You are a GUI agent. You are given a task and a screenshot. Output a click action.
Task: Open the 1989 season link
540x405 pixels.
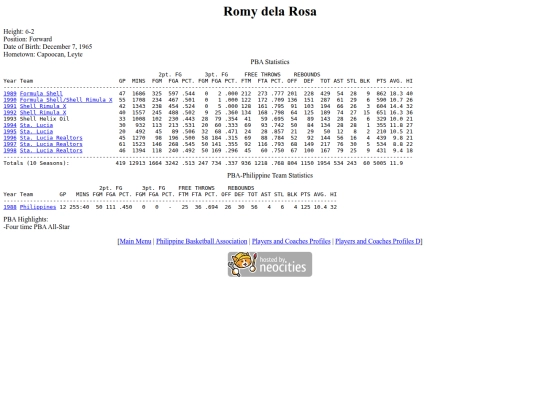pos(10,93)
